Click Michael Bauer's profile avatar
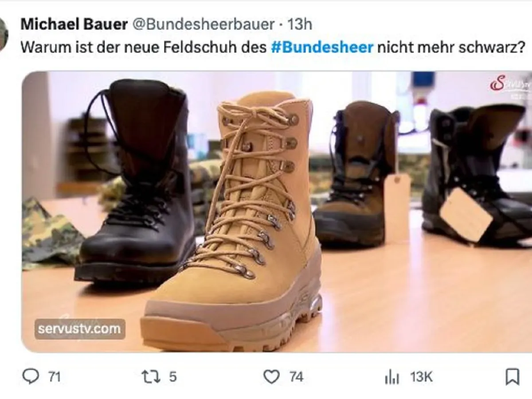The width and height of the screenshot is (532, 399). (4, 35)
